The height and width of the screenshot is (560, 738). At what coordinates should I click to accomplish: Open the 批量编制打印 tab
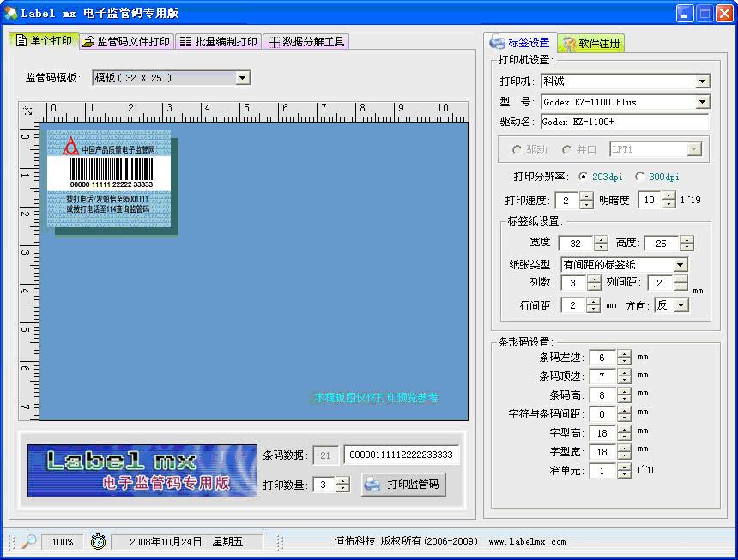(219, 42)
